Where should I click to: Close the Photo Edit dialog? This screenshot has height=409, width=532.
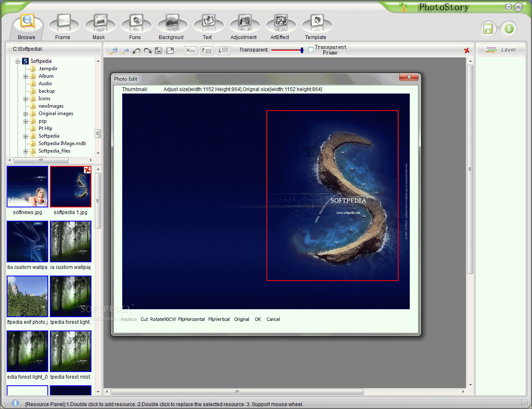pos(409,77)
